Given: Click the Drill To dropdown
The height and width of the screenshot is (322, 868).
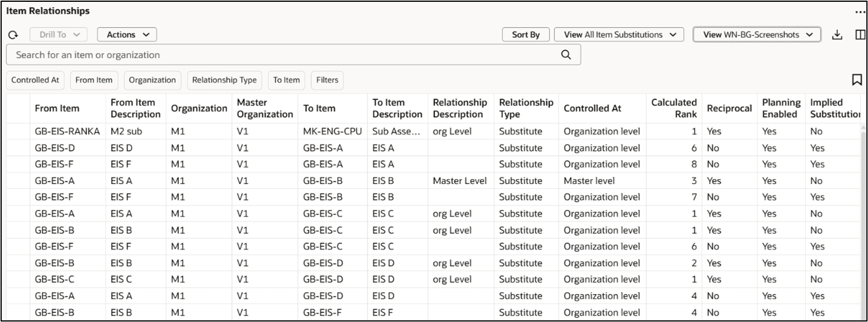Looking at the screenshot, I should point(59,34).
